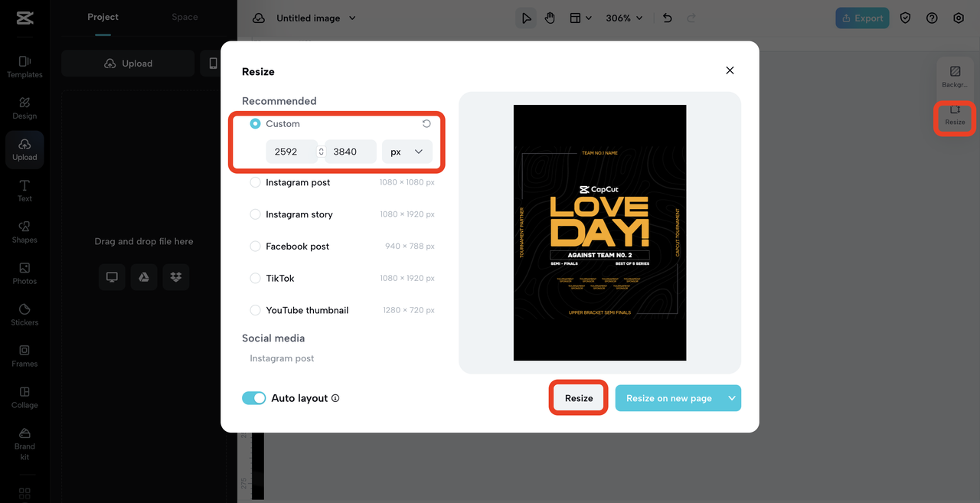Screen dimensions: 980x503
Task: Open the Design sidebar panel
Action: [24, 108]
